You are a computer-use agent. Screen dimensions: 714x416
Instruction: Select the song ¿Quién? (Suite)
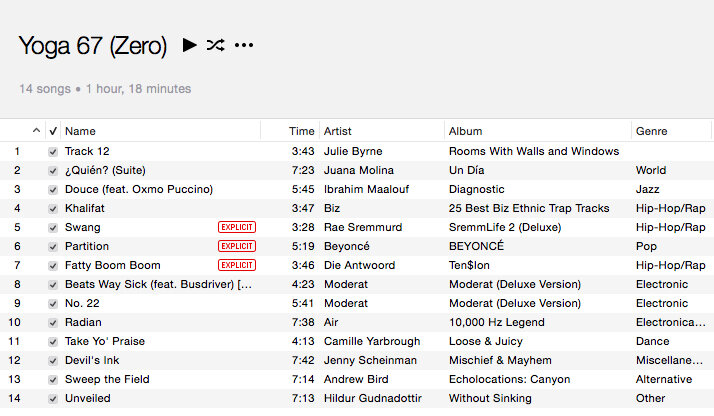(105, 170)
